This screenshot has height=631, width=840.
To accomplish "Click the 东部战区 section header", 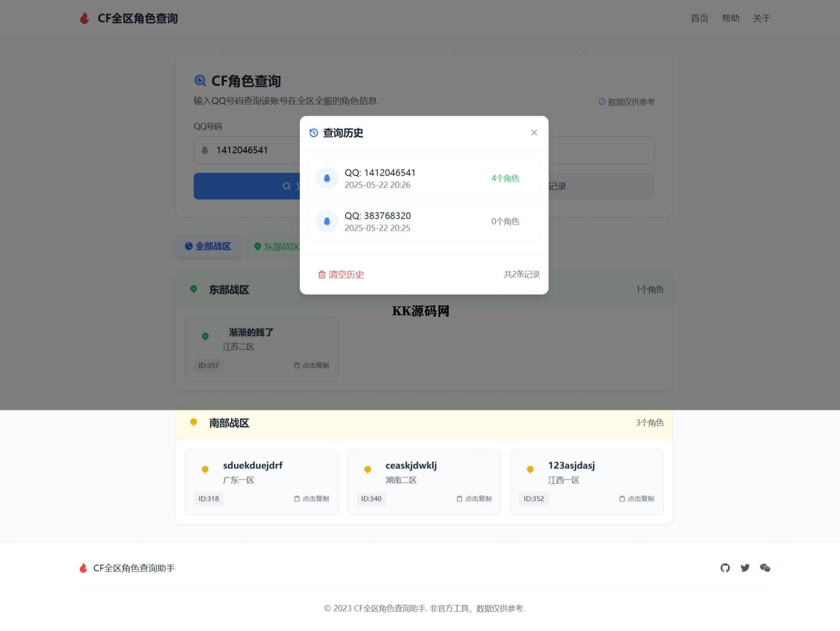I will pos(424,289).
